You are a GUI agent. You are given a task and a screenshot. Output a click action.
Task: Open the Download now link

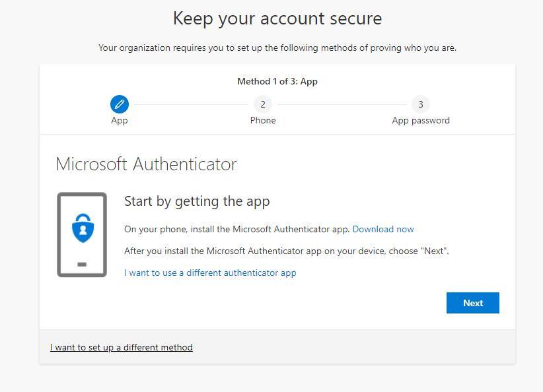pyautogui.click(x=383, y=229)
